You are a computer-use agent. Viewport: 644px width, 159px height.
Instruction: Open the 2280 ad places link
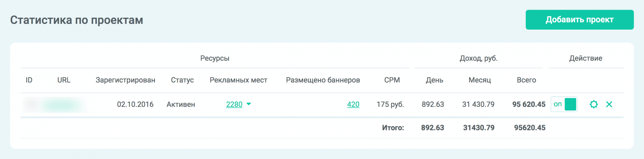[234, 104]
